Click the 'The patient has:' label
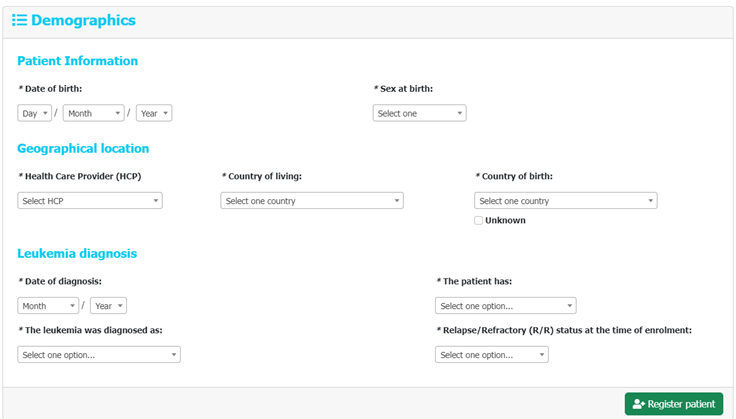736x419 pixels. pos(474,282)
